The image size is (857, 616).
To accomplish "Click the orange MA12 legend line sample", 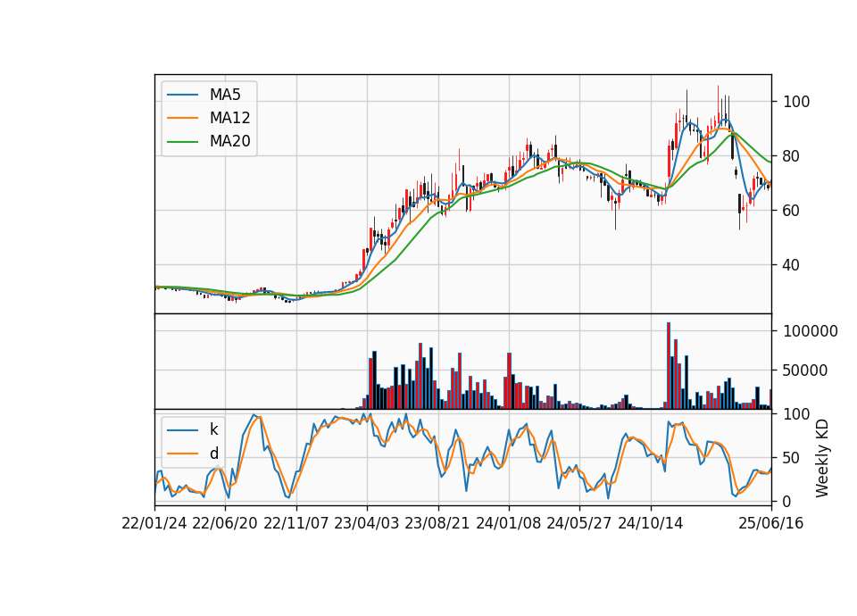I will pos(182,118).
